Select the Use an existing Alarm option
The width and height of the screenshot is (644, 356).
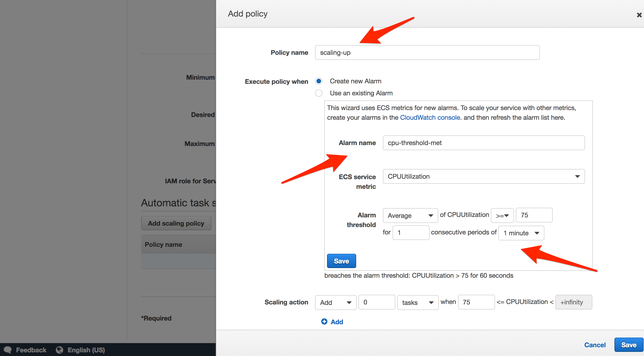pos(319,93)
